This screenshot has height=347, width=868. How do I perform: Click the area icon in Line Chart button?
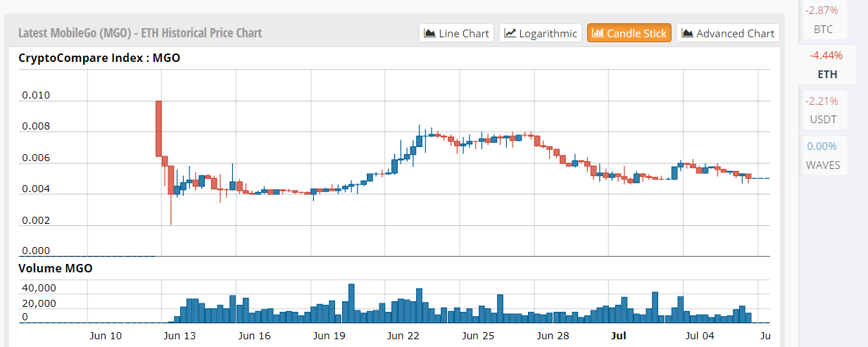(429, 33)
